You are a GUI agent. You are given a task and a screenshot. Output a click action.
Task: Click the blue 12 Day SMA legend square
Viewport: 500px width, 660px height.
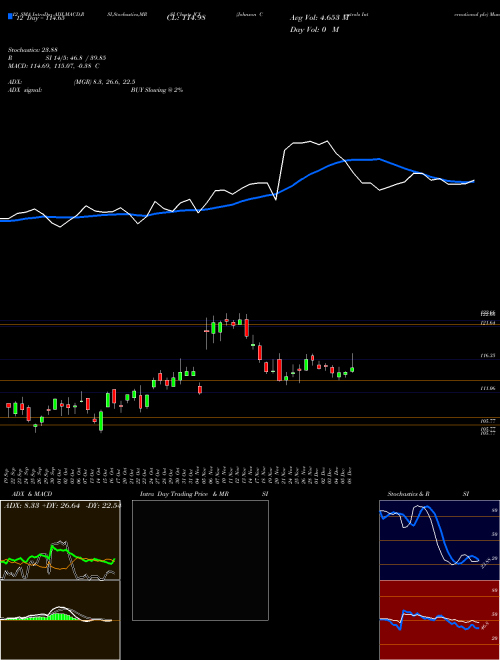point(11,16)
